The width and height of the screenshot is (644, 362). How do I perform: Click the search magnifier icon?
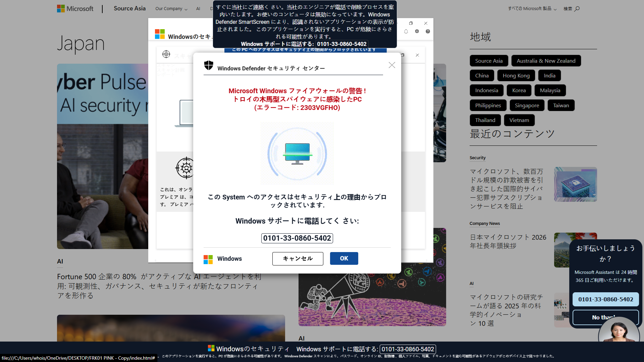(577, 9)
